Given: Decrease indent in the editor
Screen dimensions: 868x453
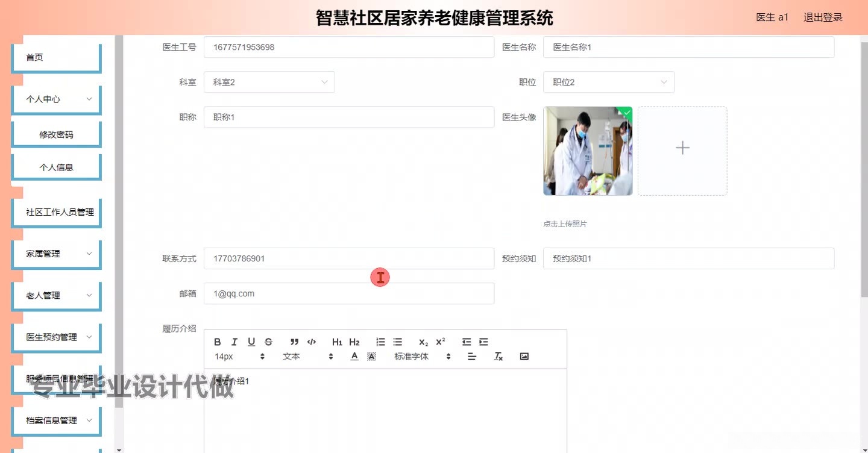Looking at the screenshot, I should (467, 342).
